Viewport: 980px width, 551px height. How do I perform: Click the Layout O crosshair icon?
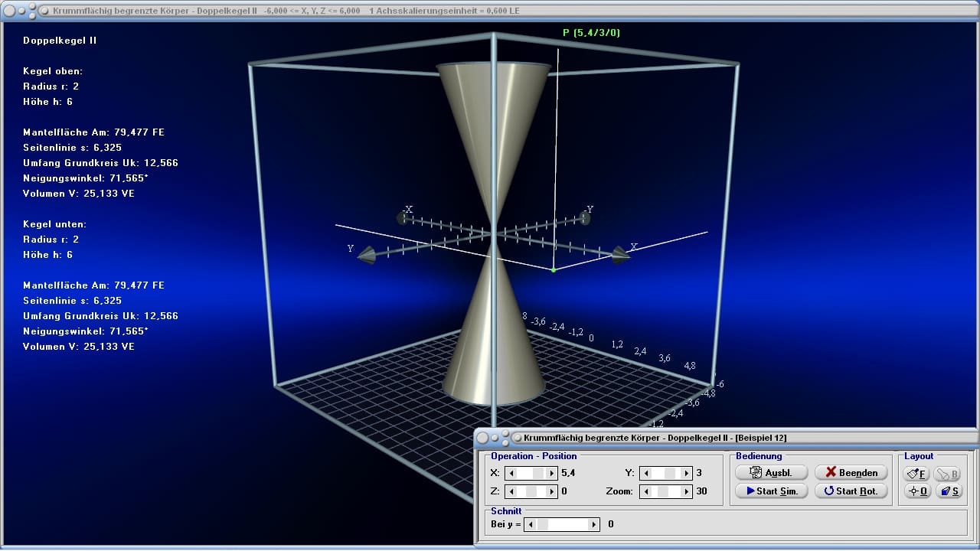[916, 491]
